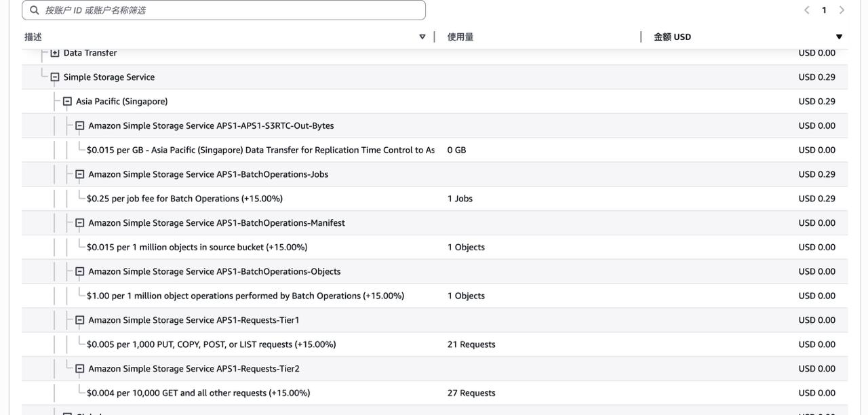Image resolution: width=868 pixels, height=415 pixels.
Task: Click the search magnifier icon
Action: click(35, 10)
